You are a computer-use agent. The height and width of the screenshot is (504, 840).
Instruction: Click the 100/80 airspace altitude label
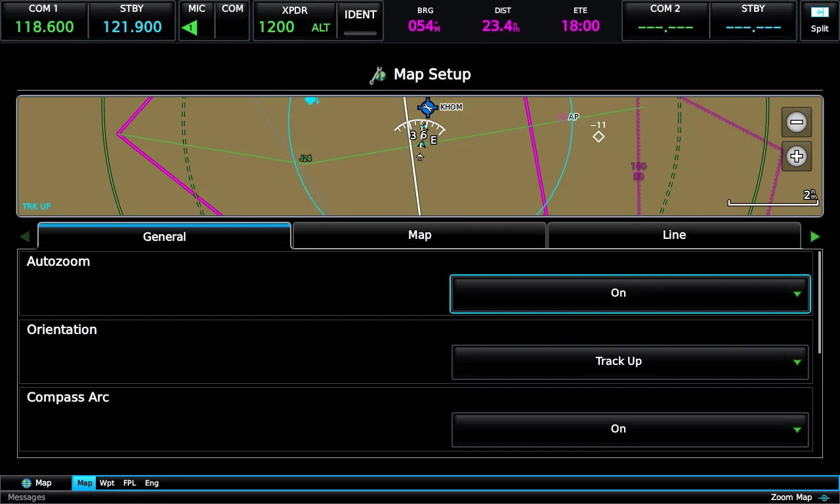click(639, 172)
